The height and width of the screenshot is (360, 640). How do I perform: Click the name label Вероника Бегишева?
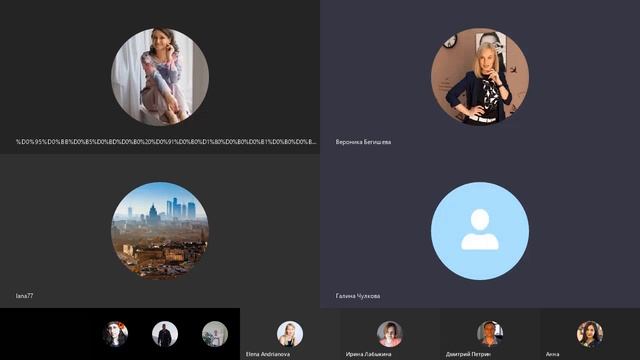pyautogui.click(x=363, y=142)
